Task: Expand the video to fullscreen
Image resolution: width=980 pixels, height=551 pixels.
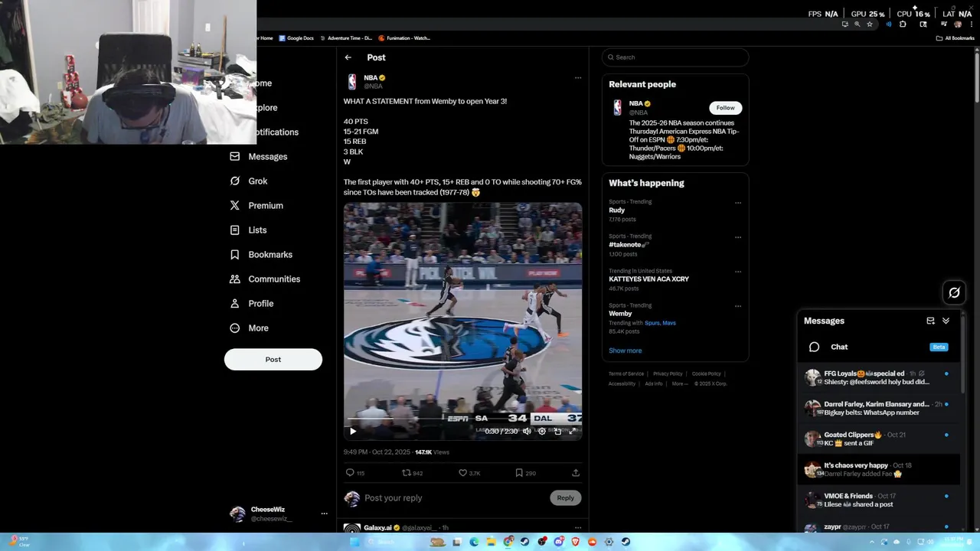Action: tap(572, 431)
